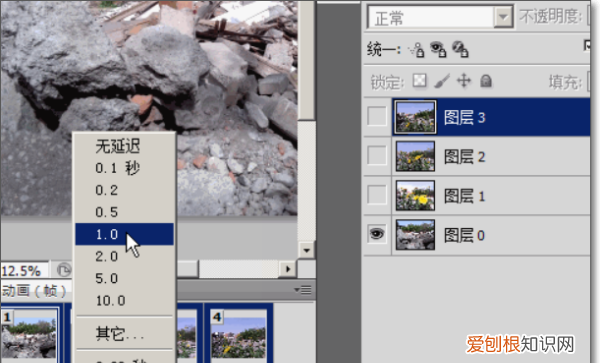This screenshot has height=363, width=600.
Task: Select 图层 0 thumbnail
Action: point(415,234)
